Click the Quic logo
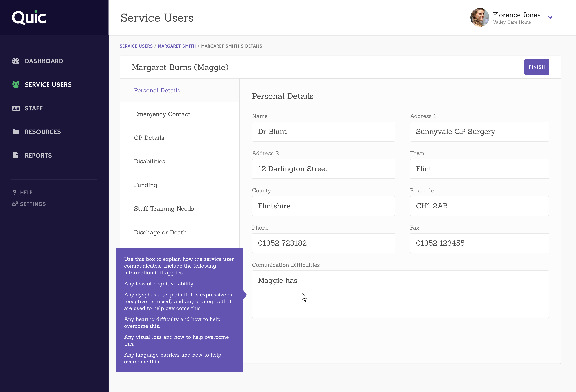The image size is (576, 392). pyautogui.click(x=29, y=18)
